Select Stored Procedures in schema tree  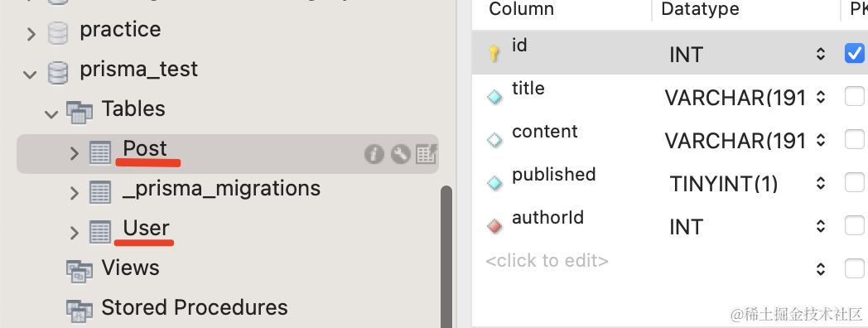coord(195,307)
